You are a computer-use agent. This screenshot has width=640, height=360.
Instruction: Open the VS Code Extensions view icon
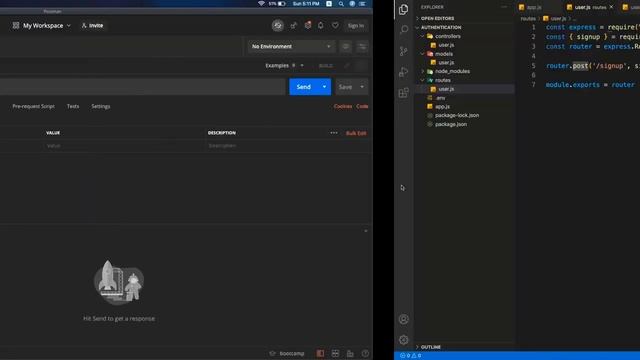pos(404,93)
